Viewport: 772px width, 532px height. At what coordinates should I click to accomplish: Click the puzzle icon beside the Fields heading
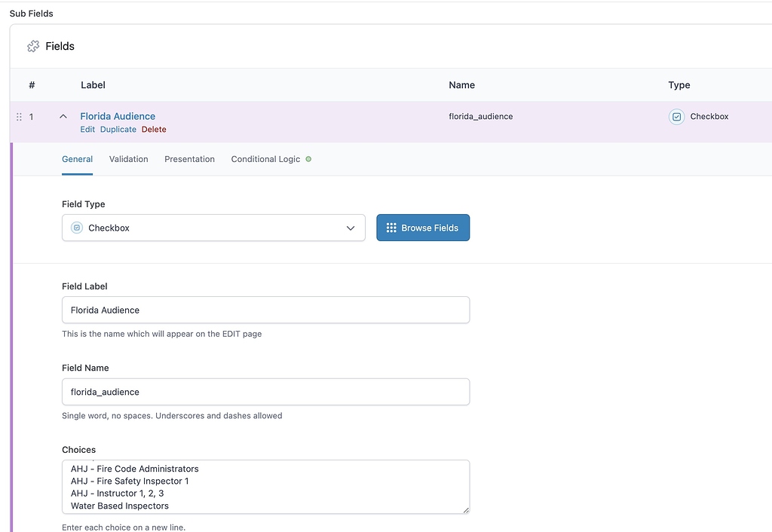33,46
